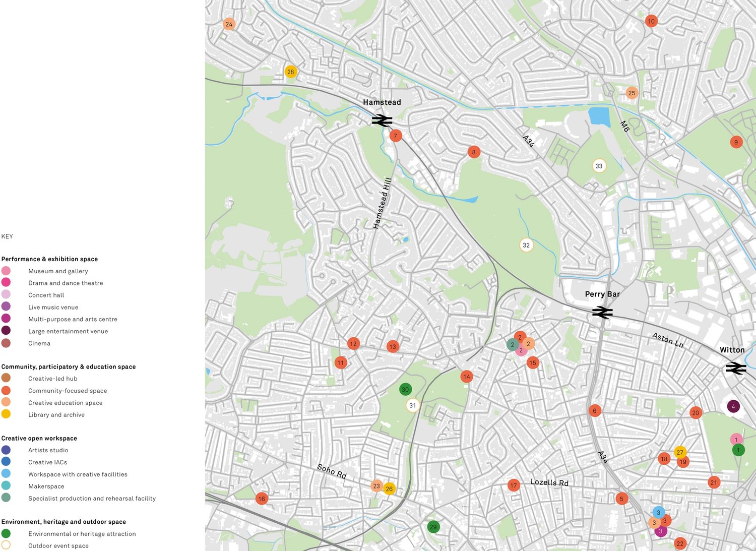The width and height of the screenshot is (756, 551).
Task: Select map marker 5
Action: pyautogui.click(x=621, y=499)
